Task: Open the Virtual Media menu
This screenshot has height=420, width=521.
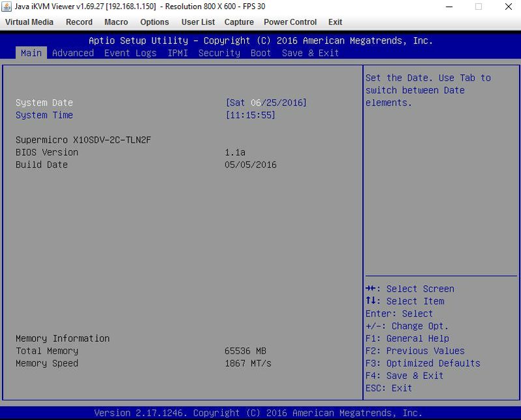Action: pyautogui.click(x=29, y=22)
